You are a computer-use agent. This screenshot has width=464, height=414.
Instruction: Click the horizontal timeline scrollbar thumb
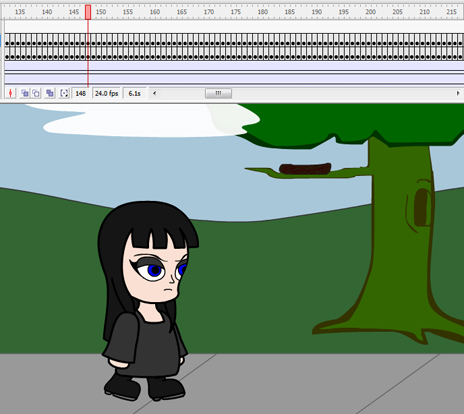coord(218,93)
